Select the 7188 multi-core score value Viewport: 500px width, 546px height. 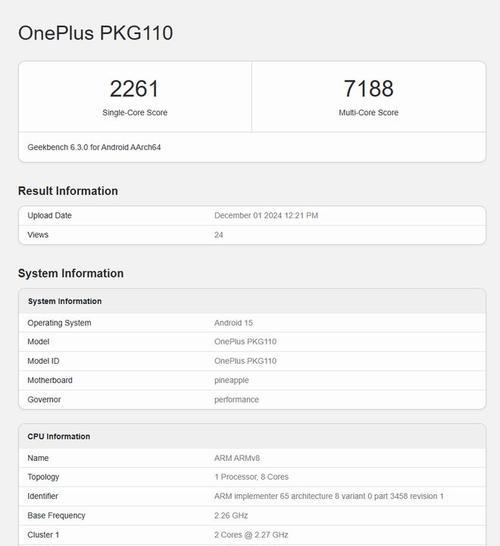[x=368, y=88]
